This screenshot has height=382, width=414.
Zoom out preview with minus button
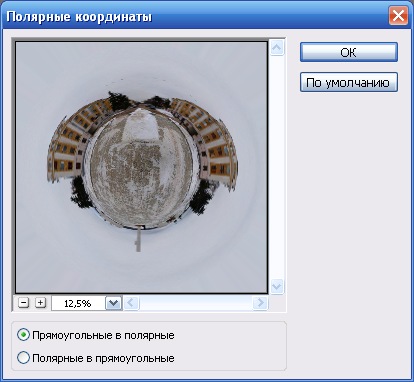(23, 303)
